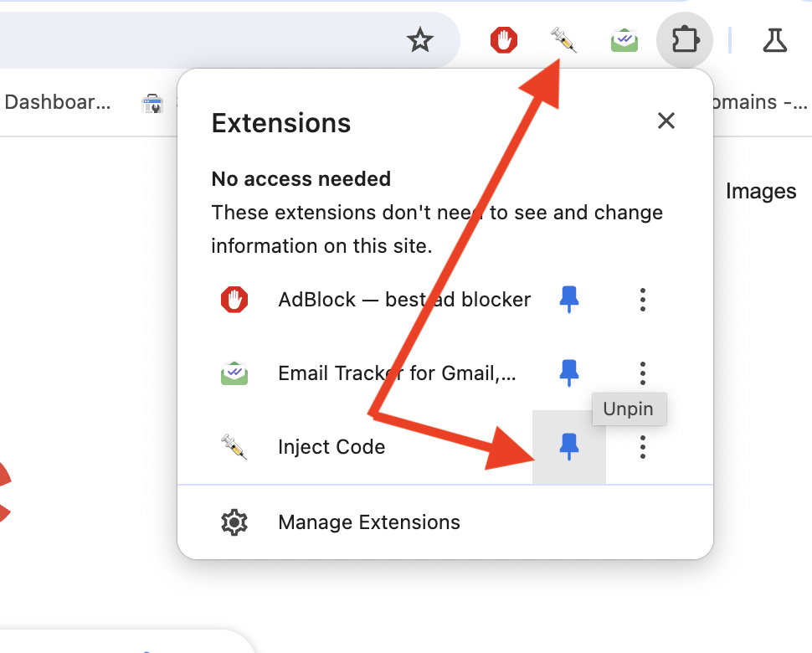Open more options for Email Tracker
The width and height of the screenshot is (812, 653).
643,373
